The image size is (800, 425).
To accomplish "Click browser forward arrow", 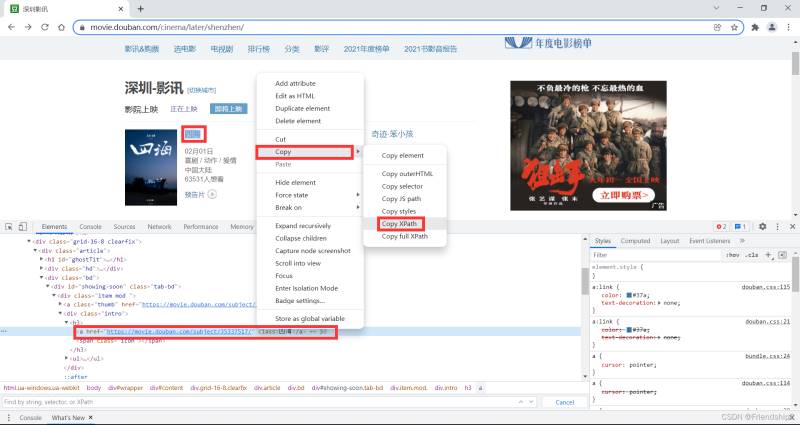I will [x=28, y=27].
